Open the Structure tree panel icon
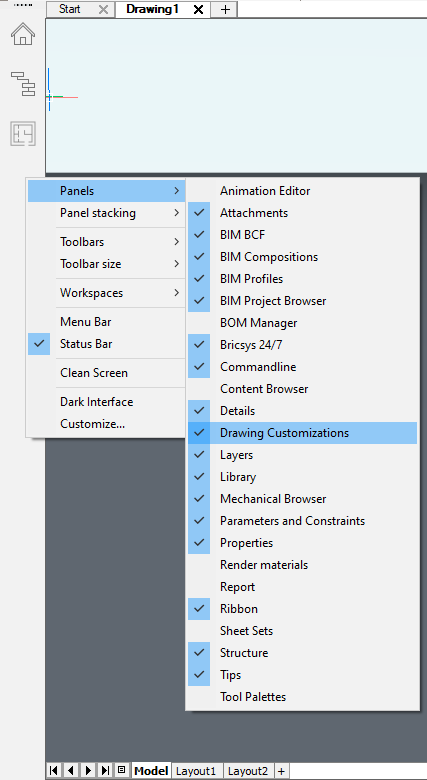427x780 pixels. click(23, 84)
